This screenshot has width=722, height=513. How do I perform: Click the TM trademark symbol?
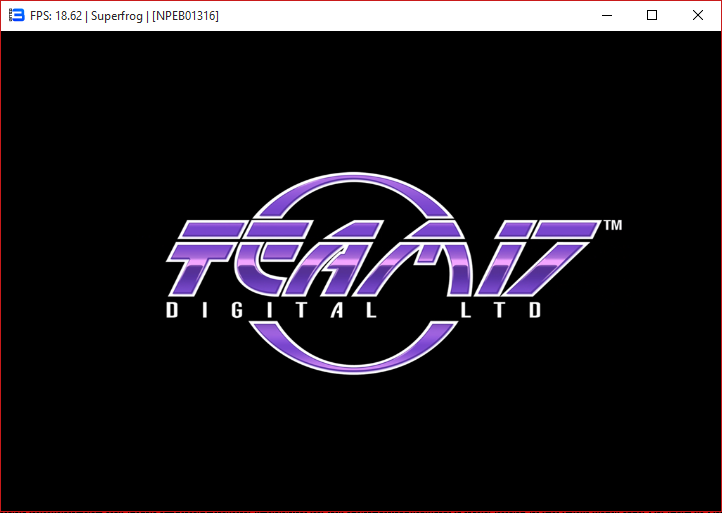[612, 226]
